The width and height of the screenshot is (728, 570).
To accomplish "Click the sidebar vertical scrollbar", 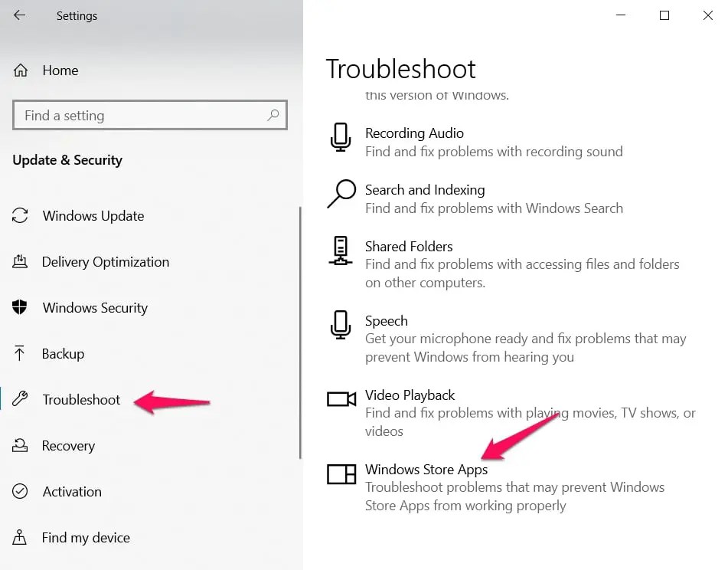I will (300, 332).
